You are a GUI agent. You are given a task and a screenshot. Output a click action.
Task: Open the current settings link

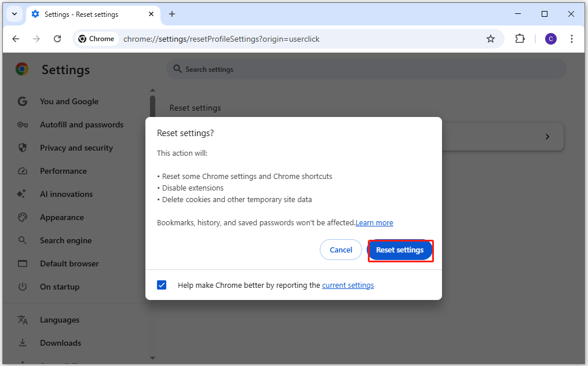pyautogui.click(x=348, y=286)
